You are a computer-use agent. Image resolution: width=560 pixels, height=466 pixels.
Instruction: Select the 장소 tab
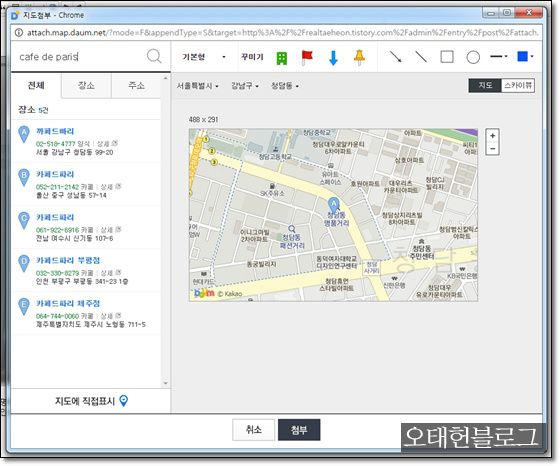(x=86, y=85)
